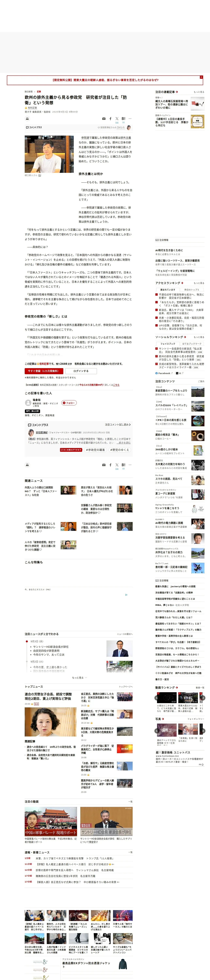This screenshot has width=210, height=980.
Task: Open スバルのSUV「レイバック」content item
Action: pyautogui.click(x=171, y=405)
